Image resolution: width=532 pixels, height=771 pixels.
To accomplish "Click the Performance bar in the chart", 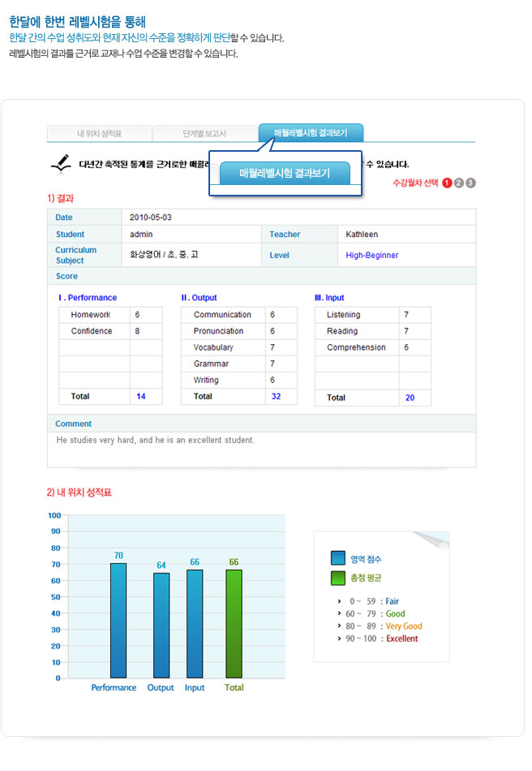I will pos(118,621).
